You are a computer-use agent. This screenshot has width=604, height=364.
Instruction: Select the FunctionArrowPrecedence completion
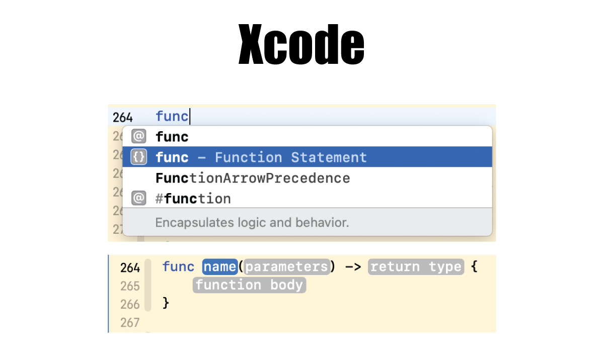pyautogui.click(x=253, y=177)
